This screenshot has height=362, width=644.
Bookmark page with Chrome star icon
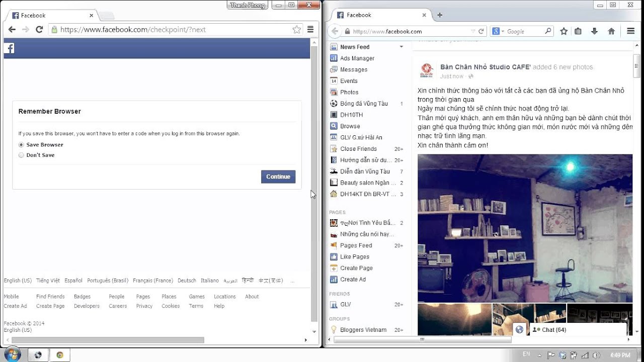click(x=297, y=30)
